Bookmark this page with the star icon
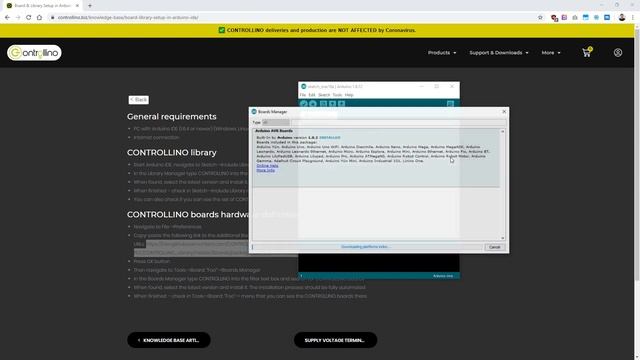Screen dimensions: 640x360 [x=540, y=18]
